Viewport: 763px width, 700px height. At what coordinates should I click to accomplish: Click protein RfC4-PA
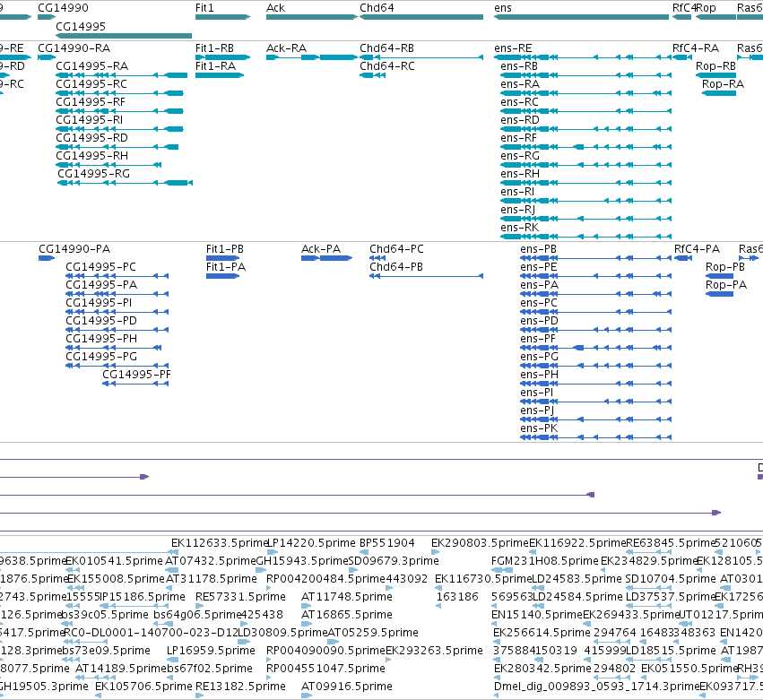pos(683,258)
